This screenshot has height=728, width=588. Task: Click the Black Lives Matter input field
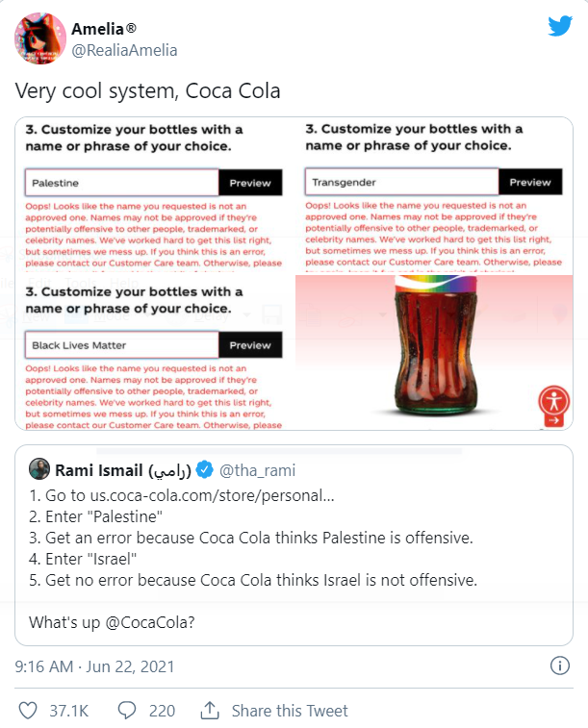(121, 345)
